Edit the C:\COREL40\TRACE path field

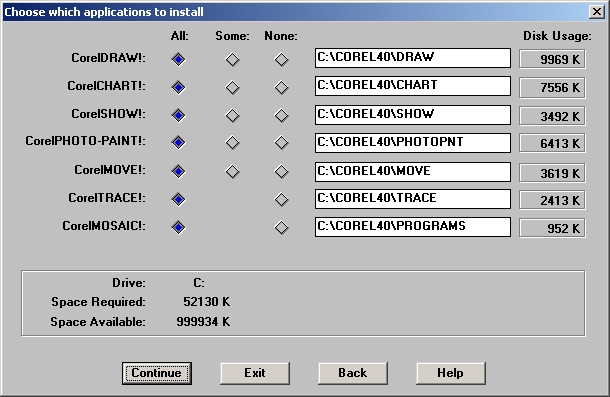click(413, 199)
